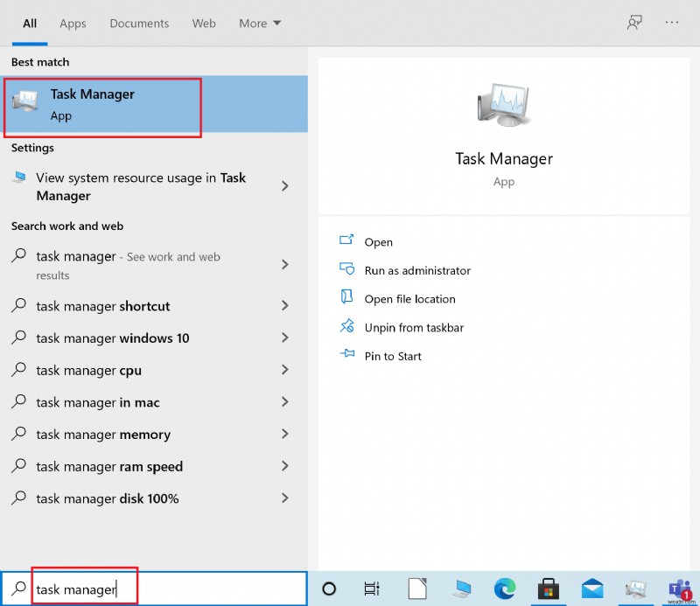This screenshot has height=606, width=700.
Task: Launch Microsoft Edge from the taskbar
Action: [x=504, y=589]
